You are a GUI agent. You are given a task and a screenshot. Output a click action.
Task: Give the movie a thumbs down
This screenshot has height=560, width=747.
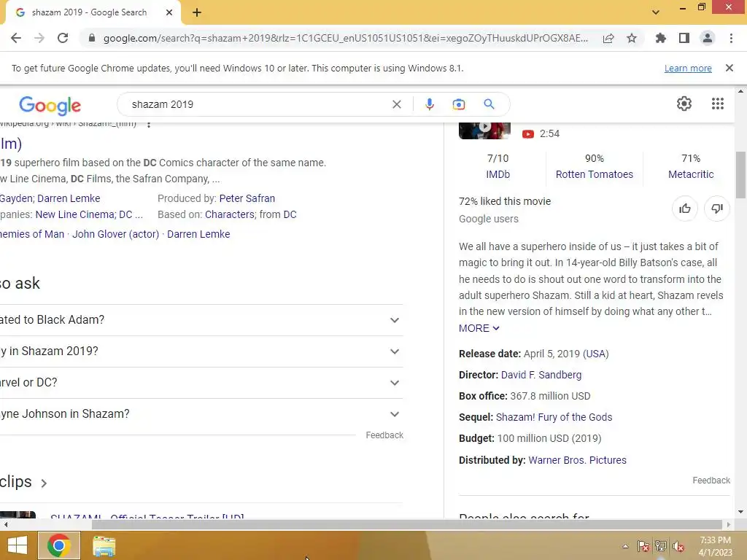tap(716, 209)
